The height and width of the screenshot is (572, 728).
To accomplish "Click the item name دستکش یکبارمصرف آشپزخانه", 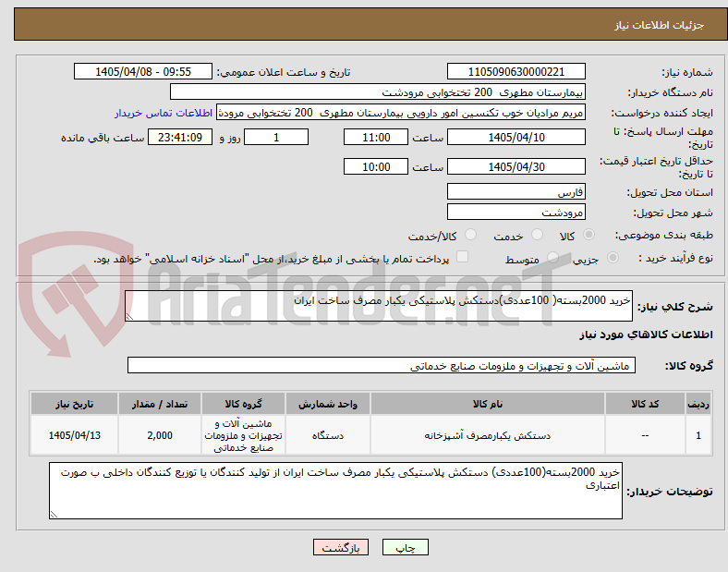I will [x=488, y=435].
